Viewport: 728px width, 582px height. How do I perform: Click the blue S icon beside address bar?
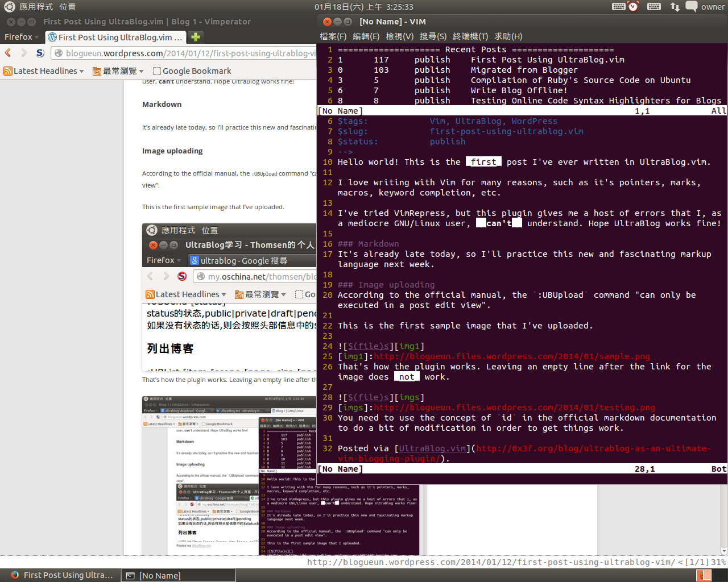click(40, 53)
